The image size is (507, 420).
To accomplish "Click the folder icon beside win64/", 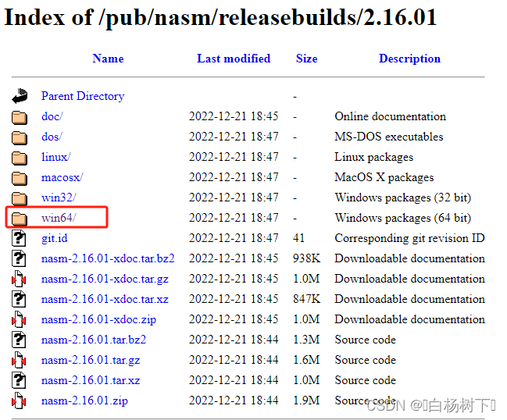I will tap(20, 219).
